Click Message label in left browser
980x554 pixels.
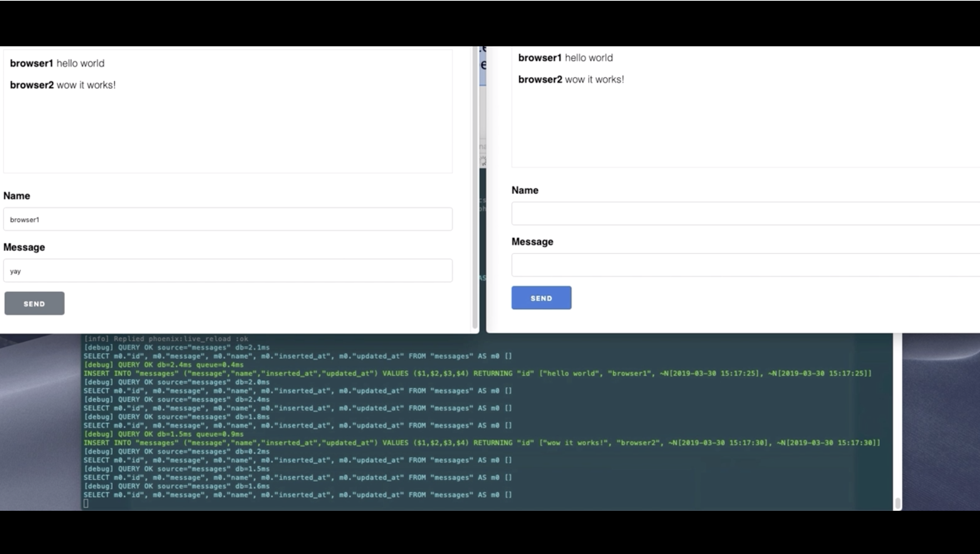24,247
